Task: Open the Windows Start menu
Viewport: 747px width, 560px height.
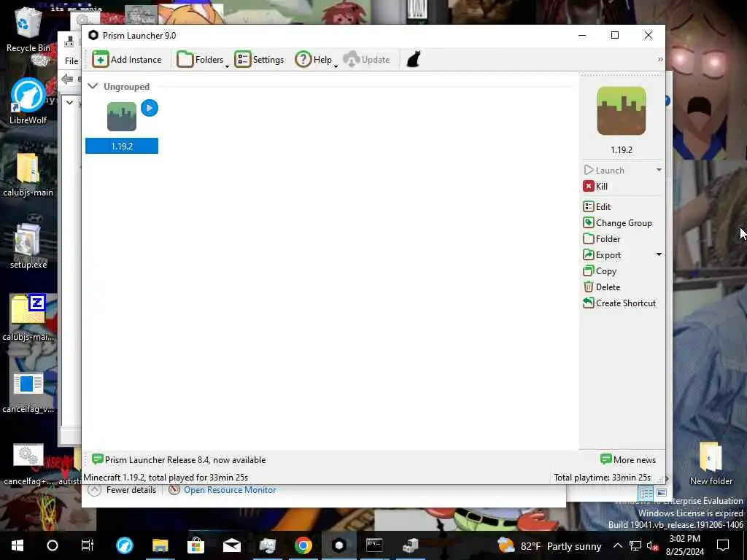Action: [18, 545]
